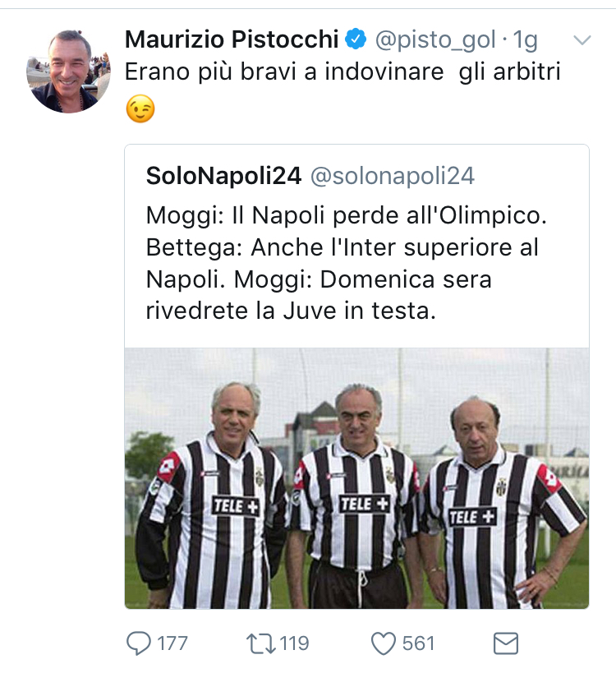Image resolution: width=616 pixels, height=673 pixels.
Task: Click the Maurizio Pistocchi display name
Action: 232,39
